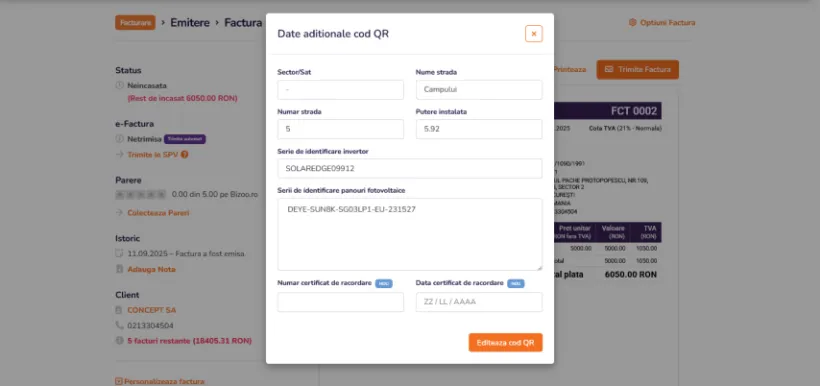Close the Date aditionale cod QR dialog

click(533, 34)
